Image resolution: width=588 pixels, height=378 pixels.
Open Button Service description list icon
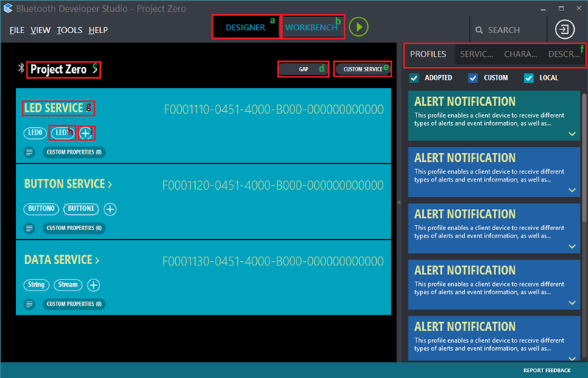pyautogui.click(x=29, y=228)
